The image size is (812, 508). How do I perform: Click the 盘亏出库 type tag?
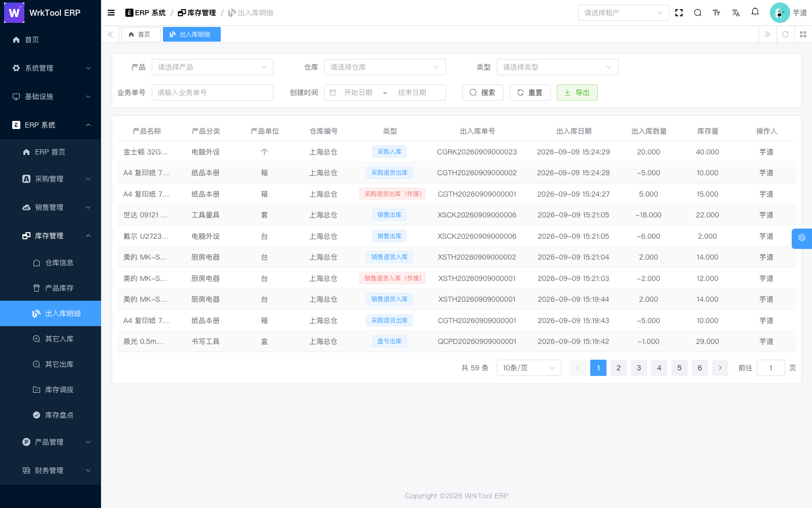click(x=389, y=341)
